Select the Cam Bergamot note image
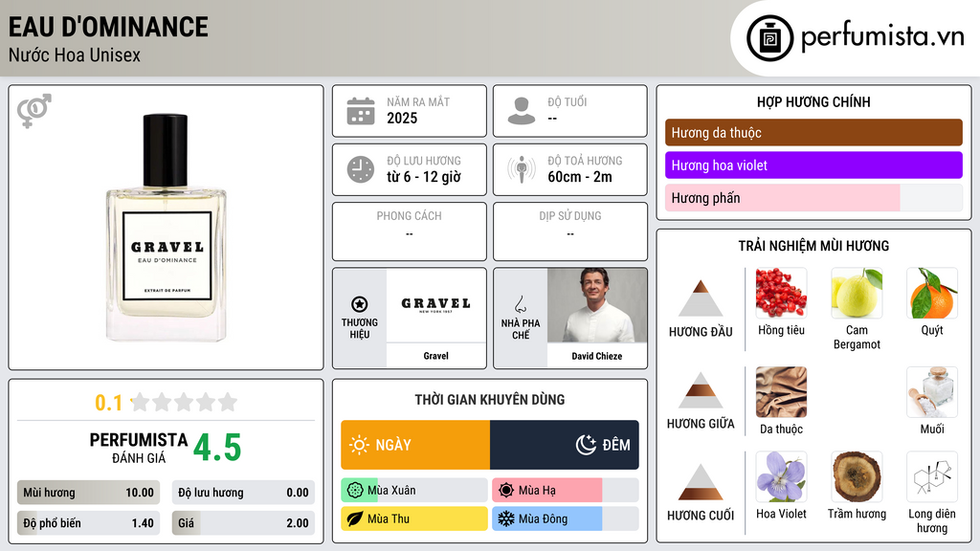980x551 pixels. [857, 293]
